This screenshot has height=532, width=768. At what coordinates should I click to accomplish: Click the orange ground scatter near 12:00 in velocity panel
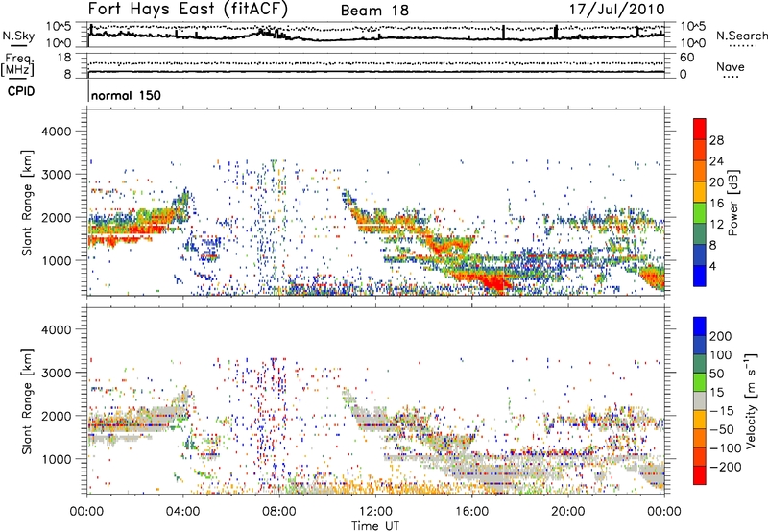click(x=375, y=488)
